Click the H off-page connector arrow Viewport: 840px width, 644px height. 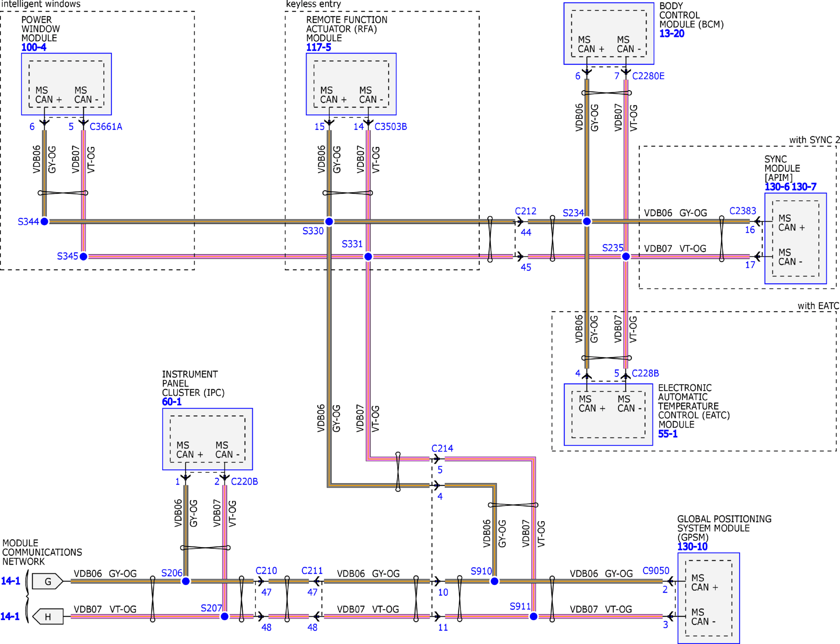[48, 616]
